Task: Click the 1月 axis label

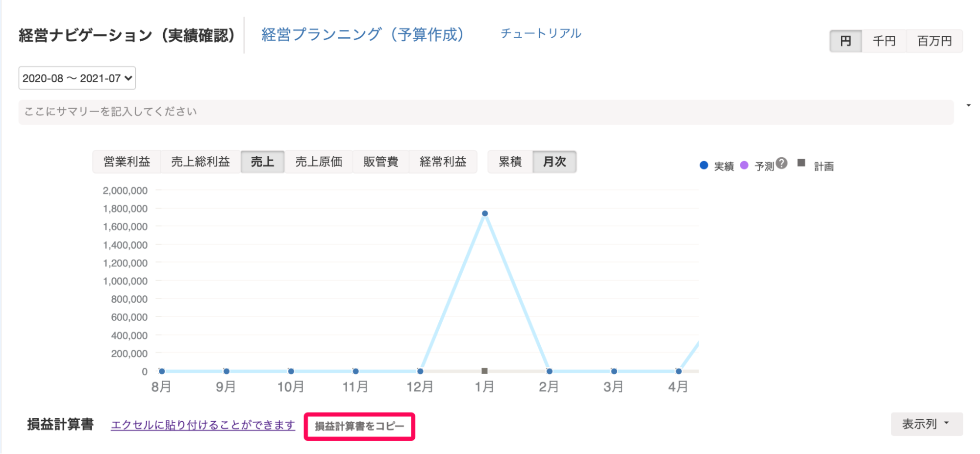Action: point(484,387)
